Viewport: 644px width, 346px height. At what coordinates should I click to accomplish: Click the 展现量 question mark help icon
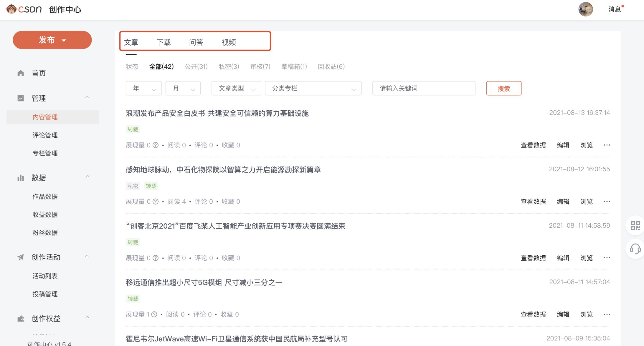tap(156, 145)
